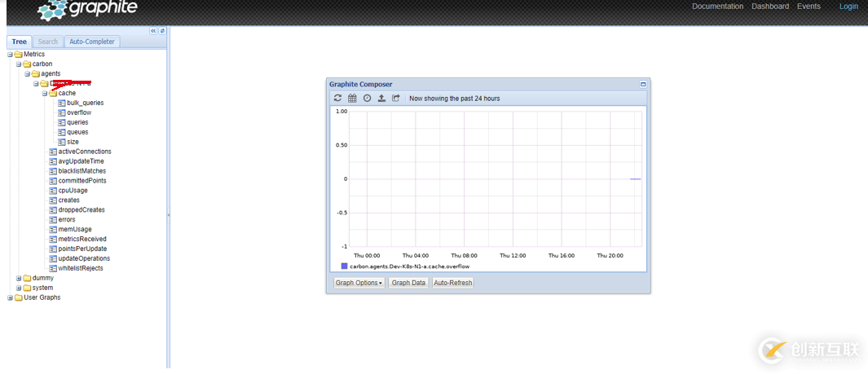
Task: Click the upload icon in Composer toolbar
Action: coord(381,98)
